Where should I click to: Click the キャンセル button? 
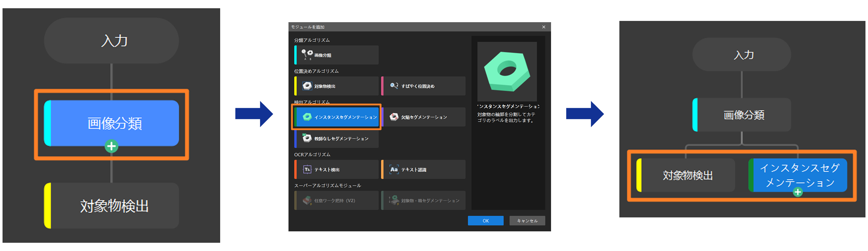[527, 221]
